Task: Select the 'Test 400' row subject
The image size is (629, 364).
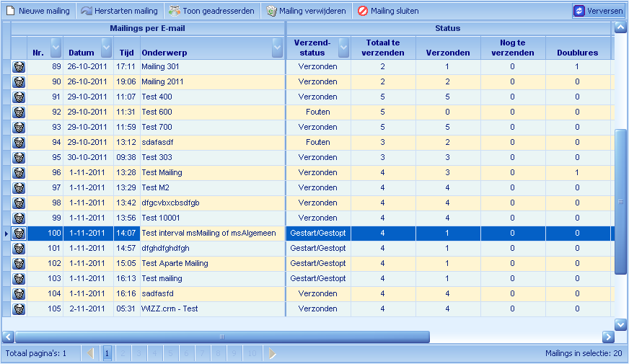Action: click(x=213, y=97)
